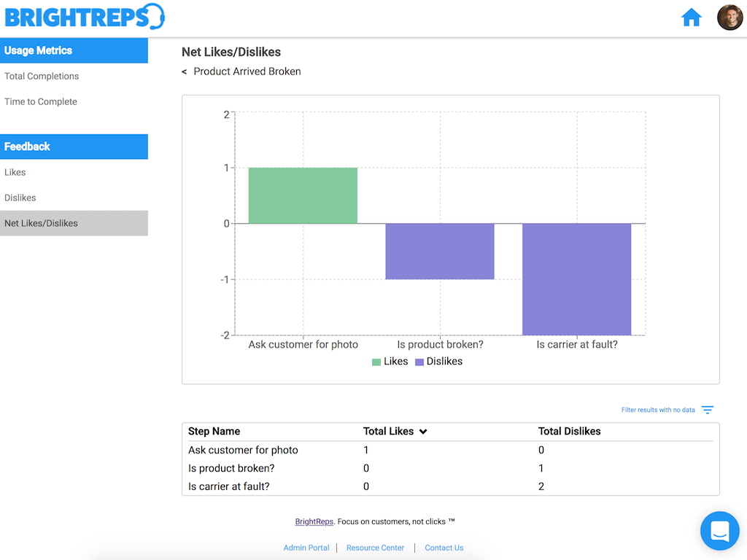Click the home icon in header

(692, 17)
